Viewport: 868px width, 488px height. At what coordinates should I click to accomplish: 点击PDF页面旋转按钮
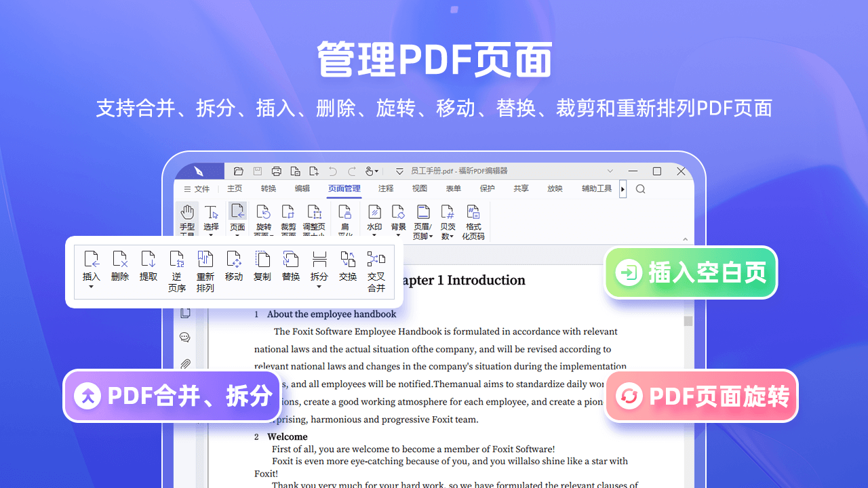[x=701, y=396]
